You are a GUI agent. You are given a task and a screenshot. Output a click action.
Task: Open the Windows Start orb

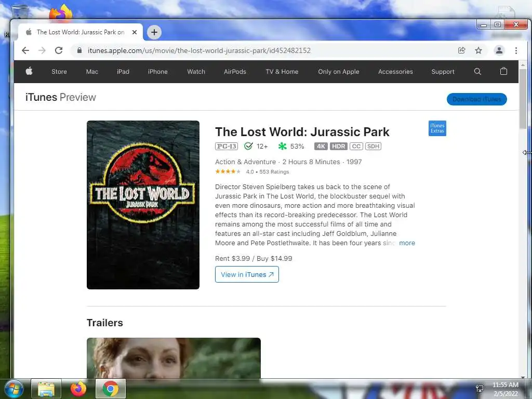click(x=14, y=389)
